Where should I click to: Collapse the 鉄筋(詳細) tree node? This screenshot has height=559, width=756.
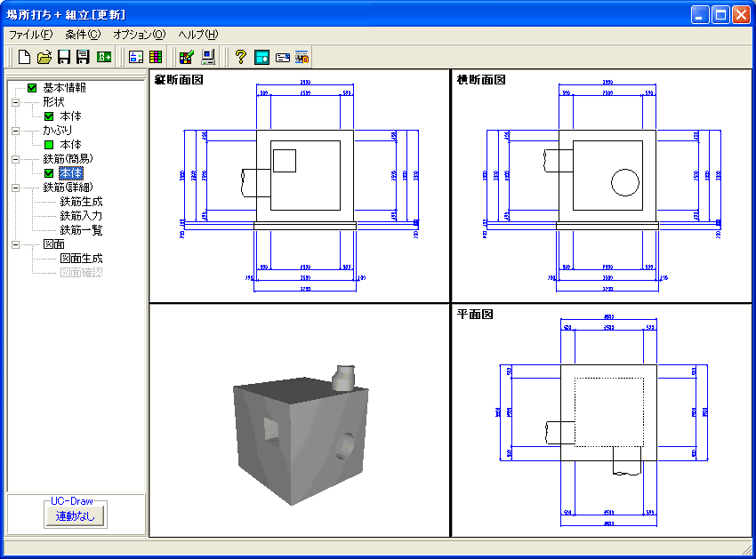click(x=15, y=188)
